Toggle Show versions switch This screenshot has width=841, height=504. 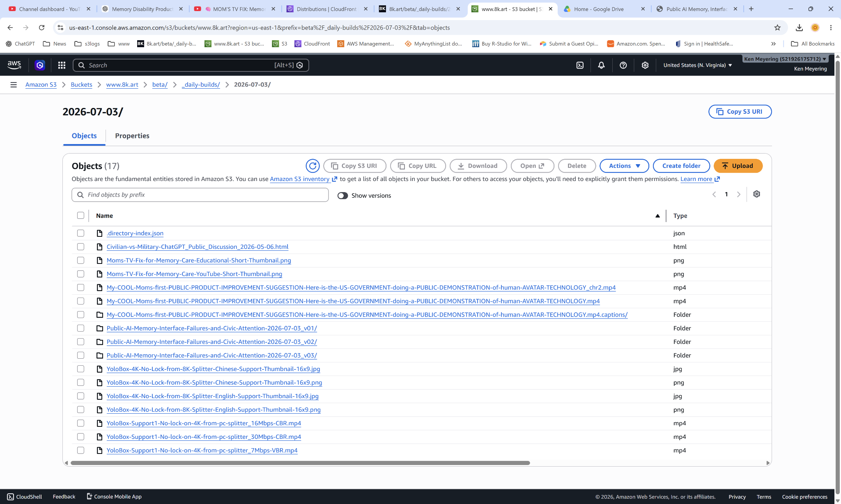342,195
